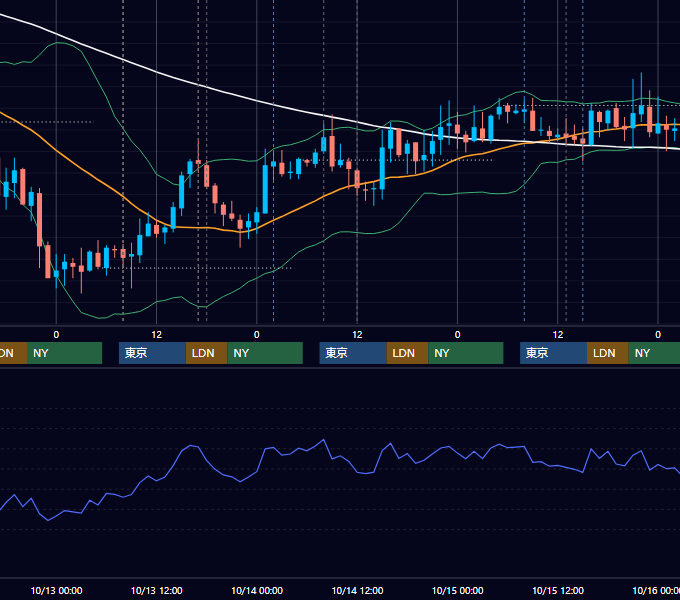
Task: Click the 10/15 00:00 date label
Action: [x=458, y=590]
